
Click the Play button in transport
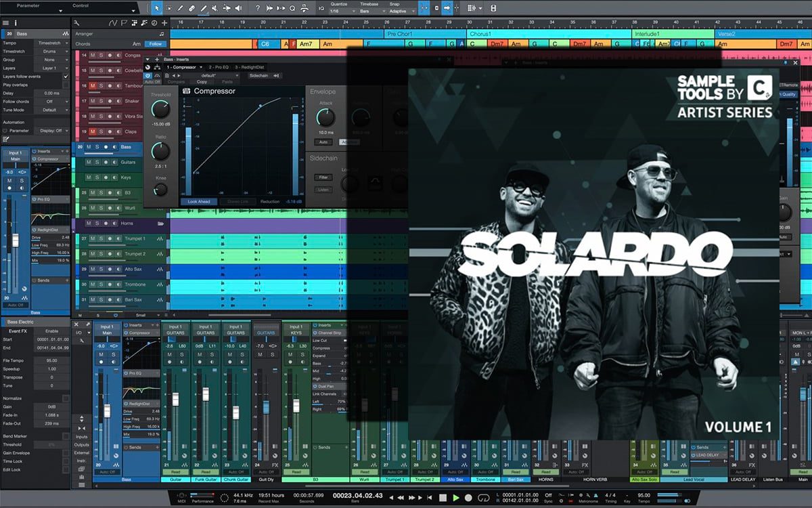pyautogui.click(x=456, y=498)
